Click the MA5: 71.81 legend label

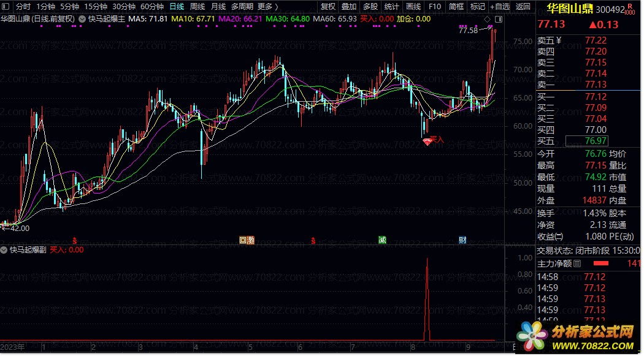click(x=148, y=19)
